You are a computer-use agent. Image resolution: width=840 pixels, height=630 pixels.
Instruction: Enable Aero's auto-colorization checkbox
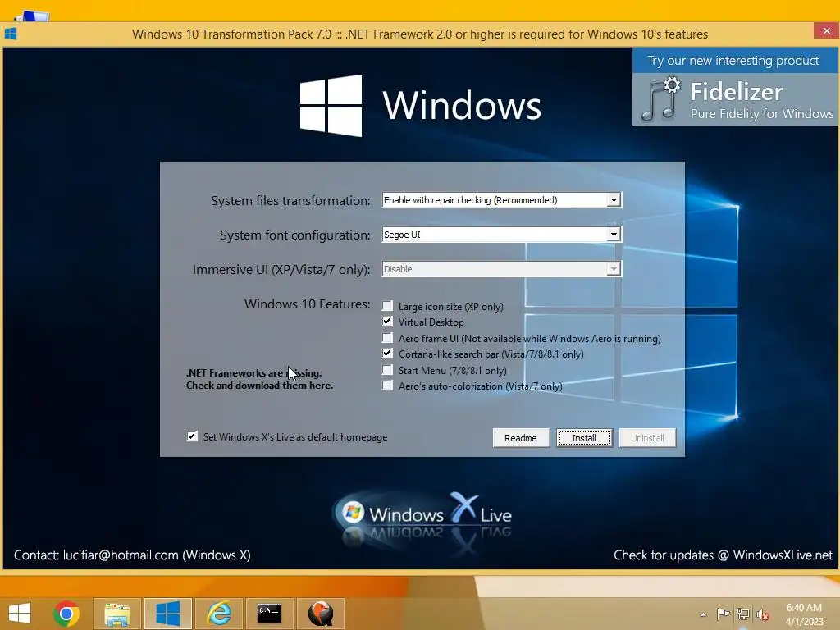point(387,386)
